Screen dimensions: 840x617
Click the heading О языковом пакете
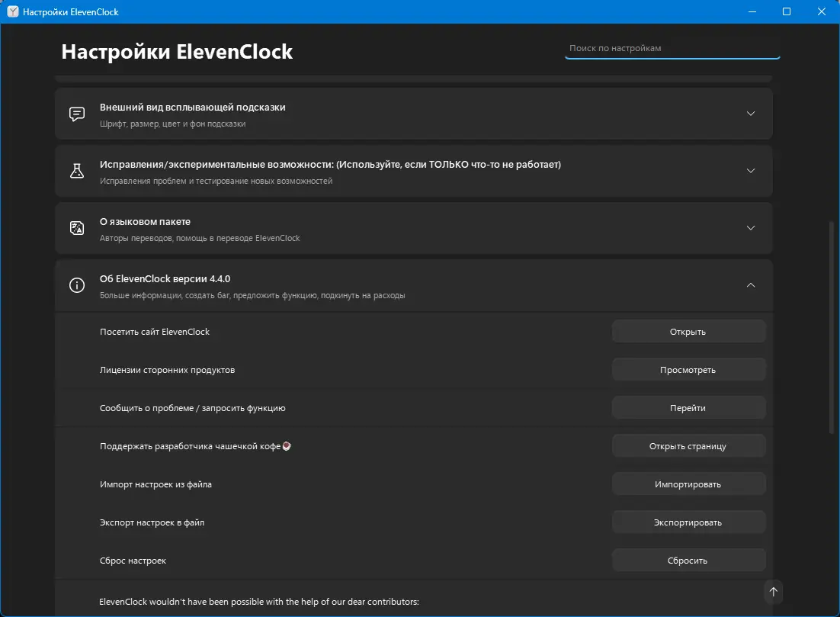coord(145,222)
